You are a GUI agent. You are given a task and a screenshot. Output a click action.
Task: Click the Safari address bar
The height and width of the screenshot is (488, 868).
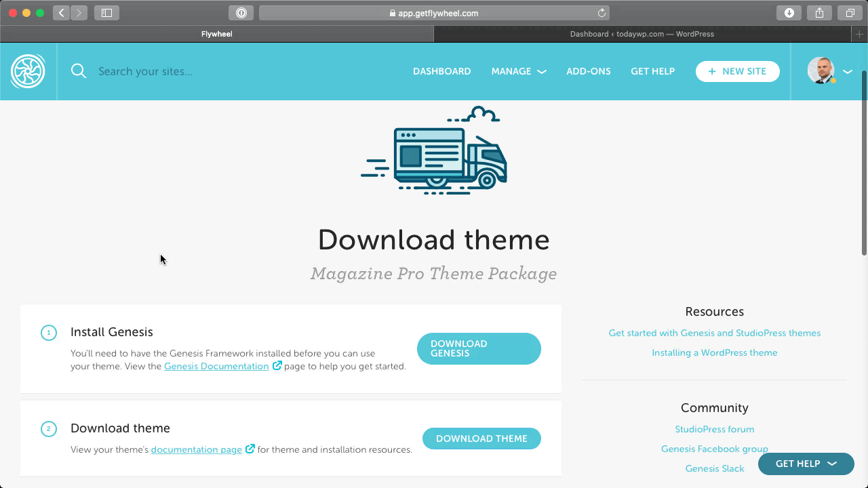(434, 13)
